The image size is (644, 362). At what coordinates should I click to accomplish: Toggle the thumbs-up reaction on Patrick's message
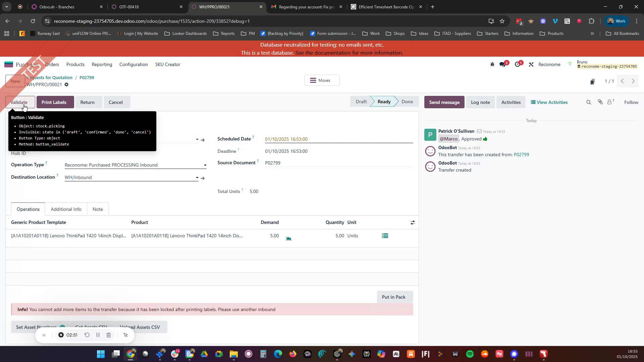tap(485, 139)
